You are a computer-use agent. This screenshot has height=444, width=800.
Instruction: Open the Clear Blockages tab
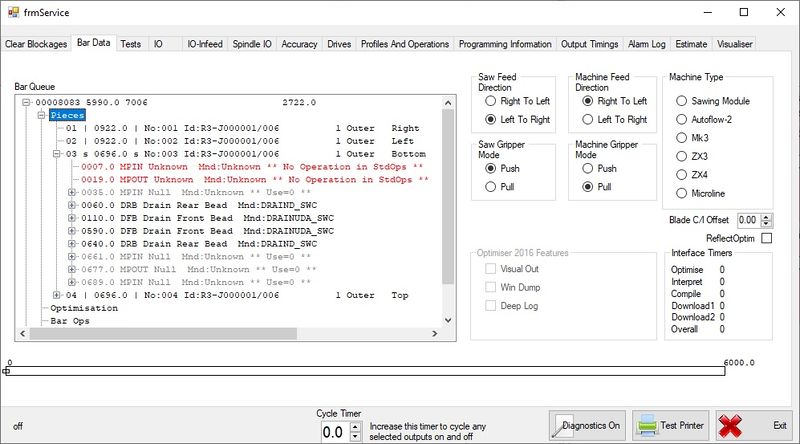(36, 44)
